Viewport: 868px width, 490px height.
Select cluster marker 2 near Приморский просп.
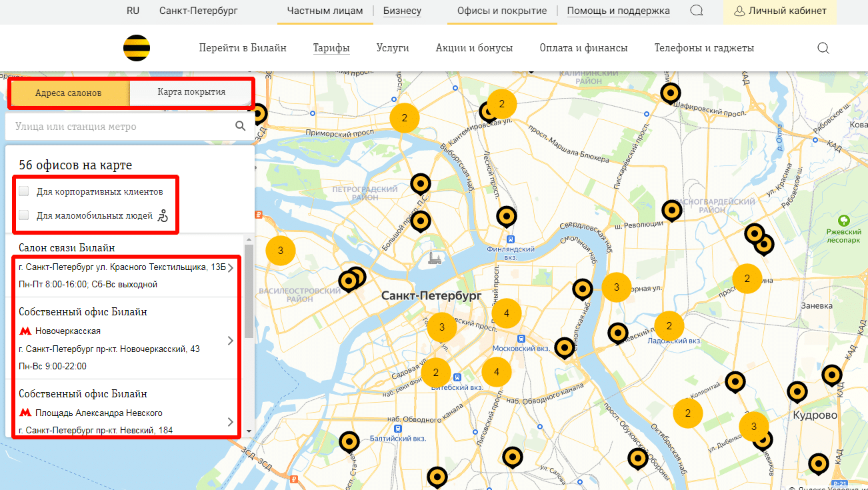(404, 117)
